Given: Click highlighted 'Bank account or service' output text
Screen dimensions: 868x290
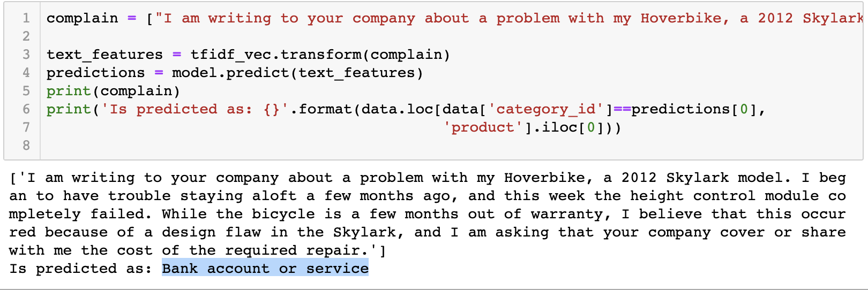Looking at the screenshot, I should click(x=265, y=268).
